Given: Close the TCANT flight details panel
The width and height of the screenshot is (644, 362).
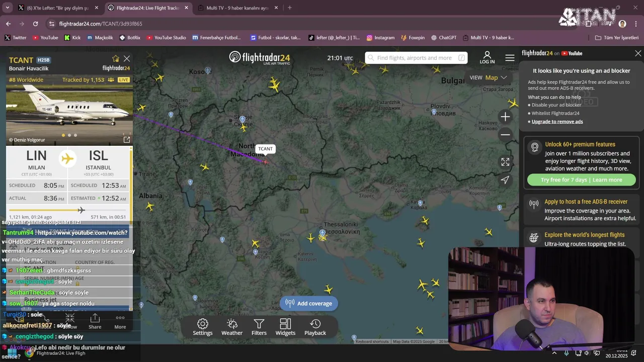Looking at the screenshot, I should click(127, 59).
